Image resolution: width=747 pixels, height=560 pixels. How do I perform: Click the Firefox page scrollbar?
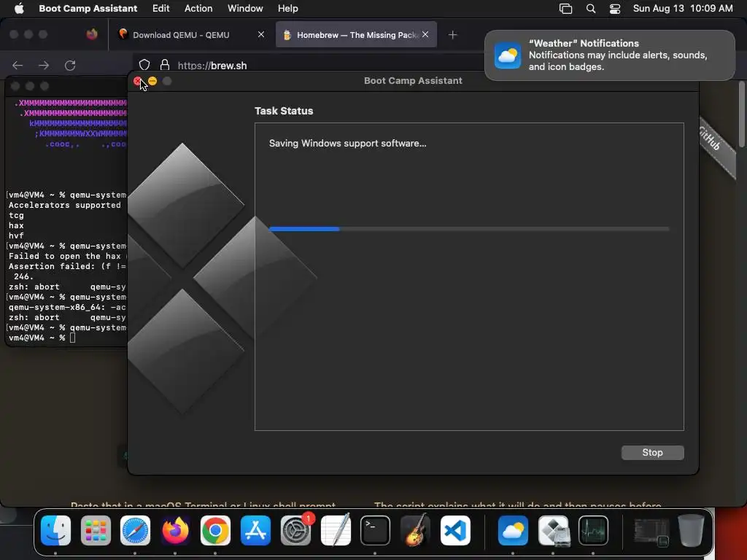[x=741, y=114]
